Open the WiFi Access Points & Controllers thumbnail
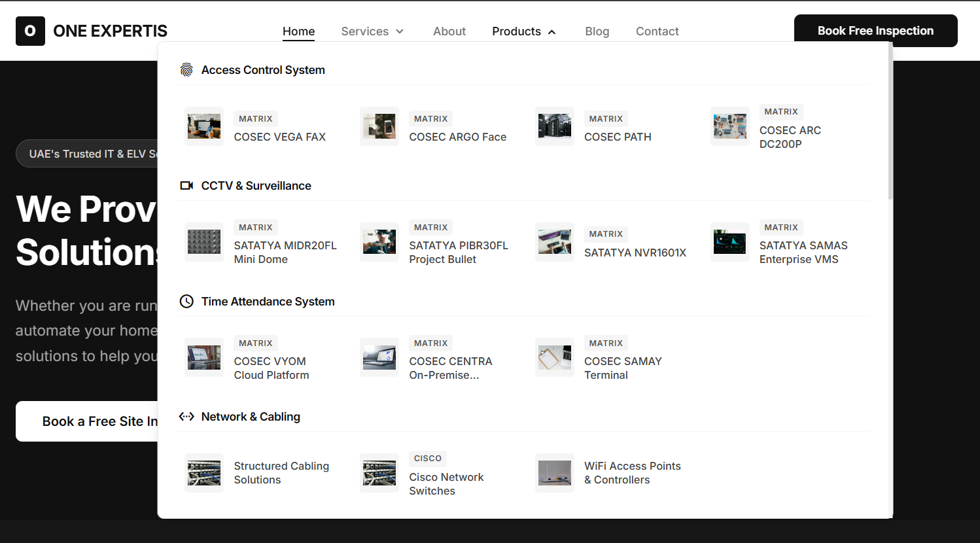 click(555, 473)
